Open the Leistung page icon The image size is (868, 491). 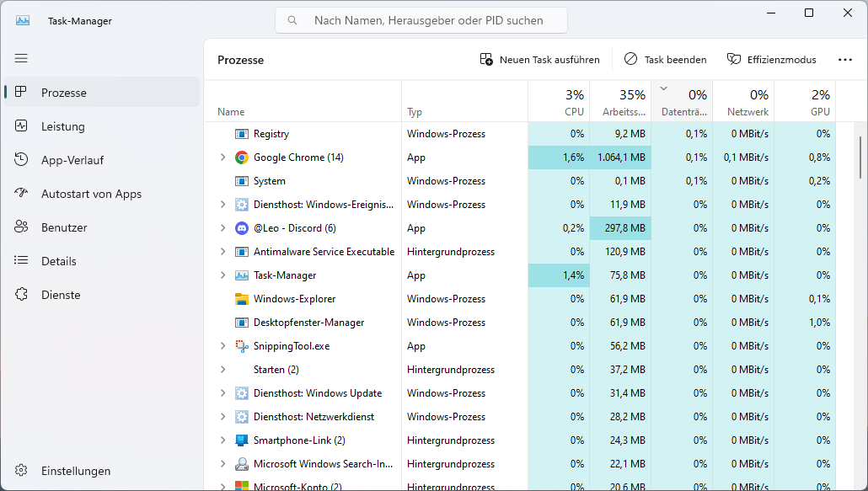22,126
